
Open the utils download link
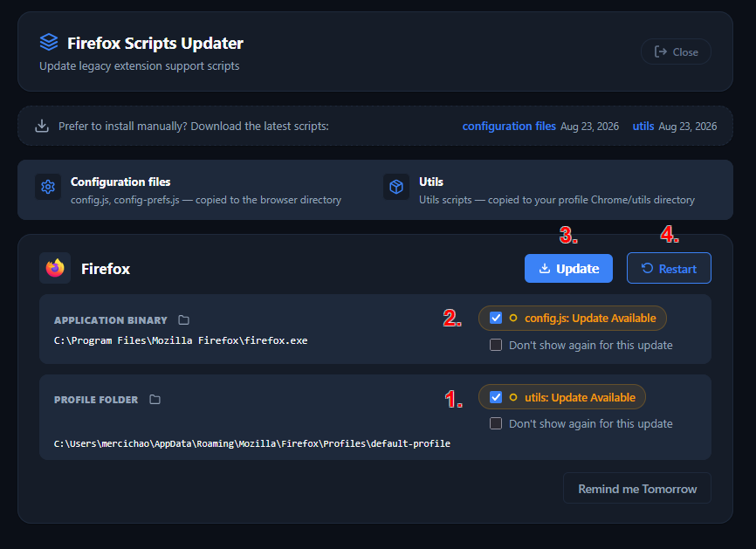click(x=643, y=127)
